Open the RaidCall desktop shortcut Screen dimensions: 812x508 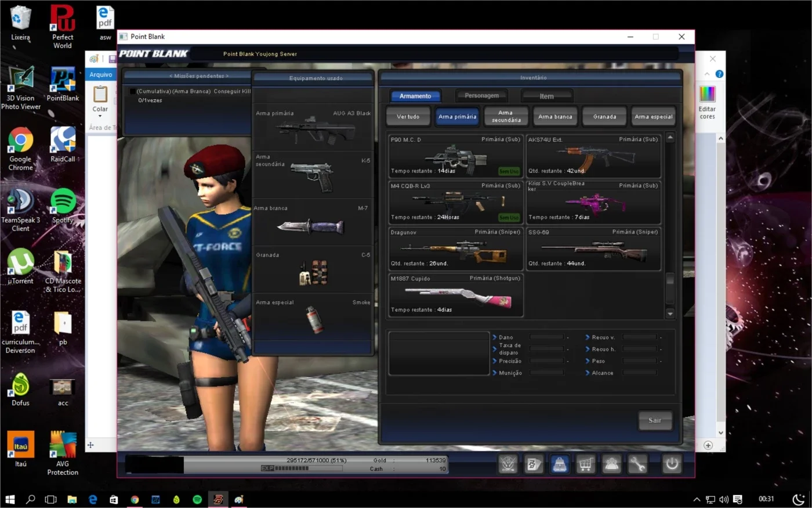63,145
